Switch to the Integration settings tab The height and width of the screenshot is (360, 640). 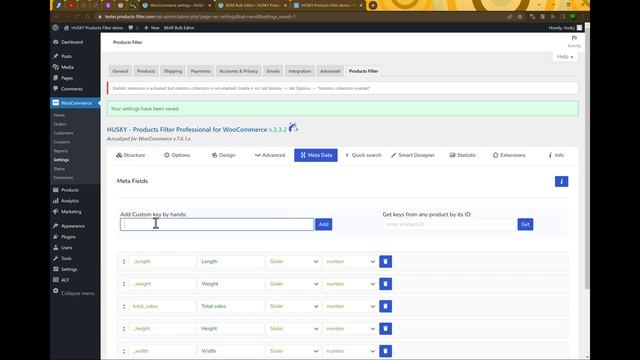pyautogui.click(x=300, y=71)
